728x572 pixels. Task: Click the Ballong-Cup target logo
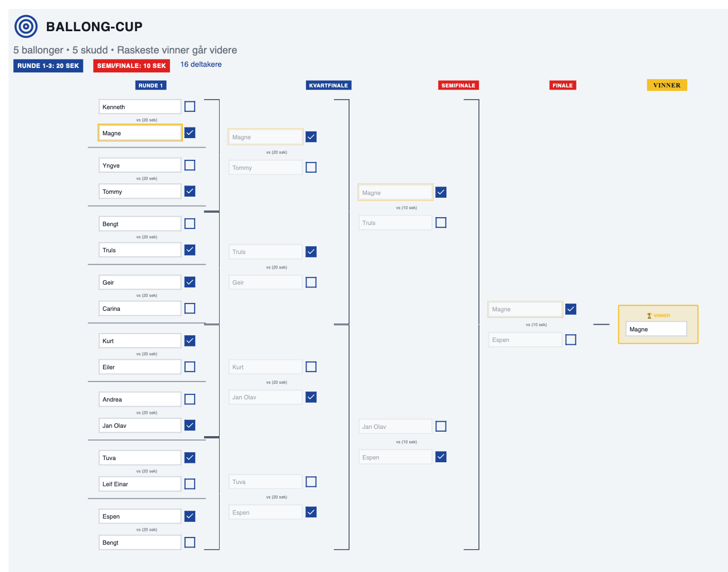[26, 26]
